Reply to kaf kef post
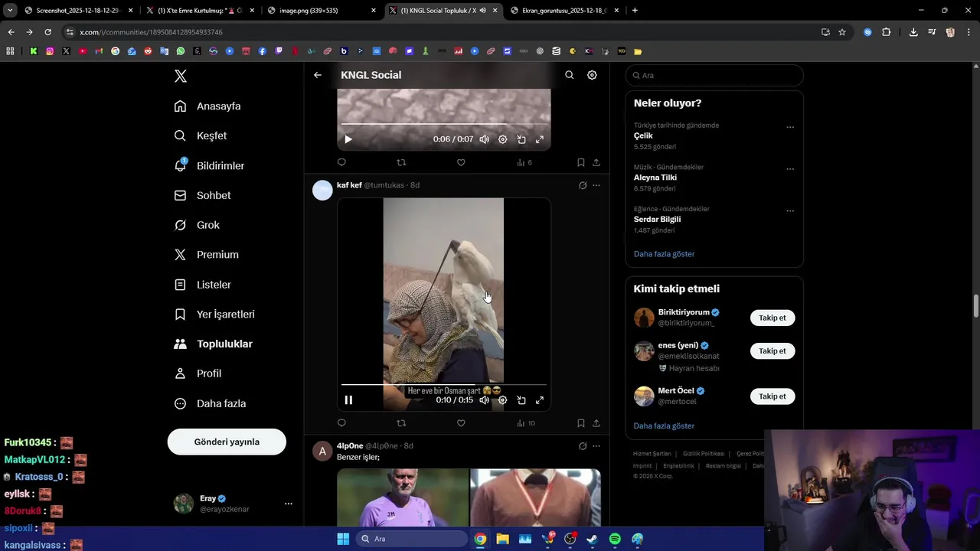 [x=341, y=423]
